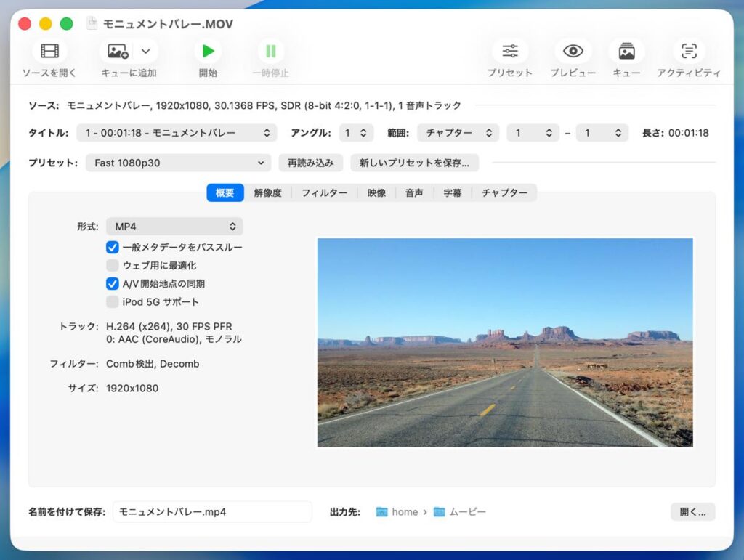Click the キューに追加 image icon

point(118,51)
